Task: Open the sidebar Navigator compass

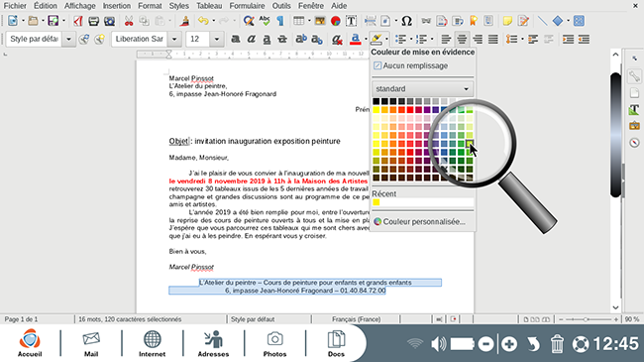Action: (634, 143)
